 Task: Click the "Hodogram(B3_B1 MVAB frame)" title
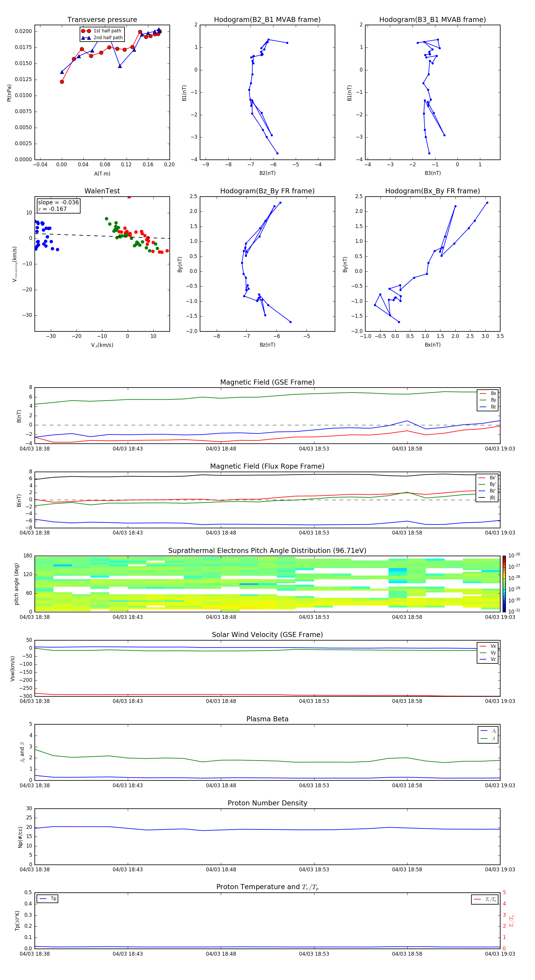[432, 20]
